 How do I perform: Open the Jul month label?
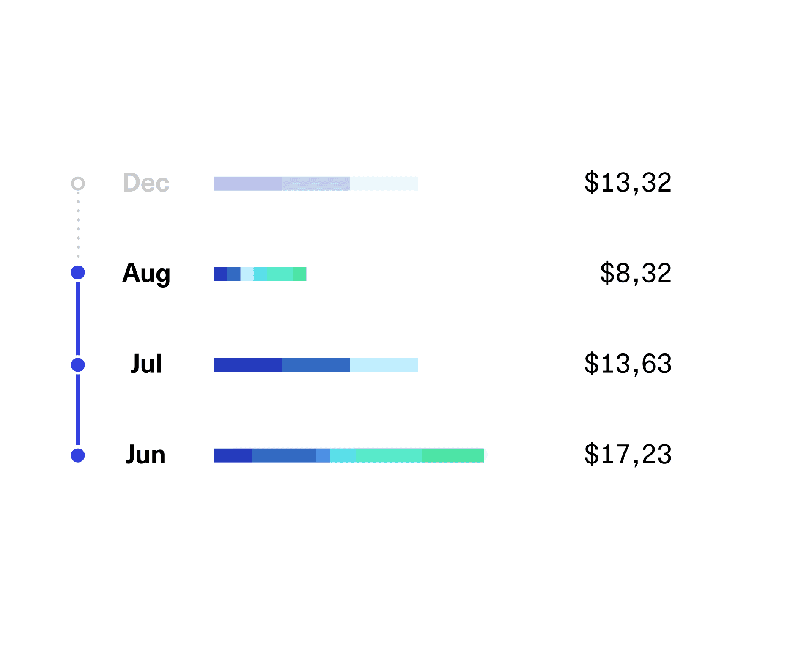146,364
